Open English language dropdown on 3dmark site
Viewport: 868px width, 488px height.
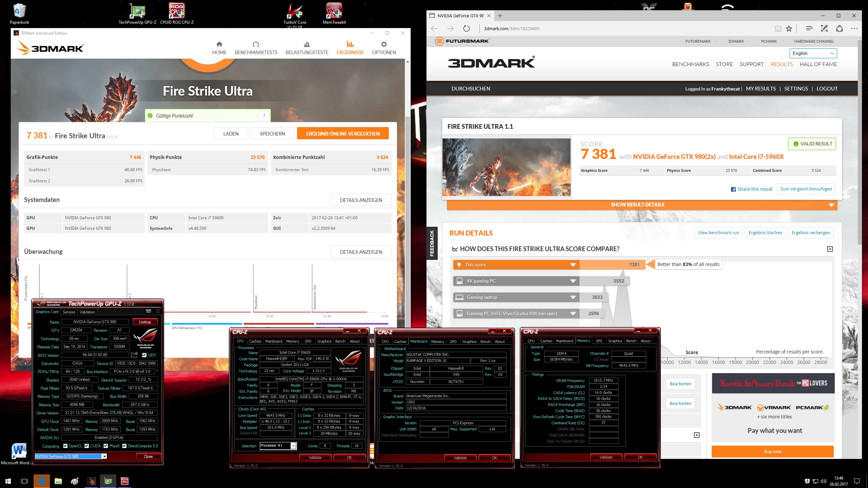click(x=813, y=53)
